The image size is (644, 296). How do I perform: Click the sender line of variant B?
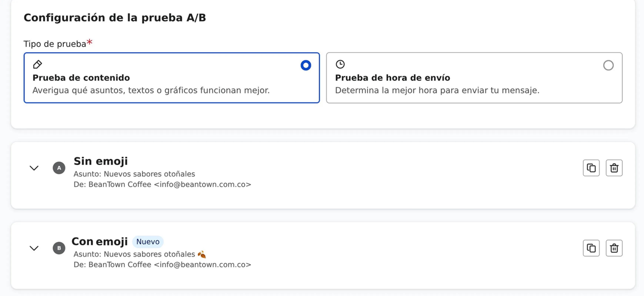(162, 265)
